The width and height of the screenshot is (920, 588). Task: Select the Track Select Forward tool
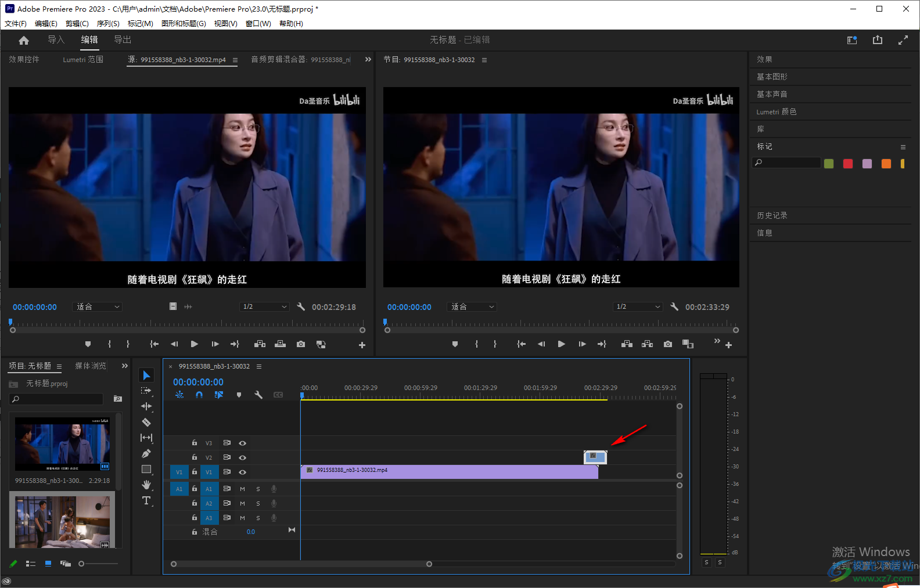(x=146, y=391)
